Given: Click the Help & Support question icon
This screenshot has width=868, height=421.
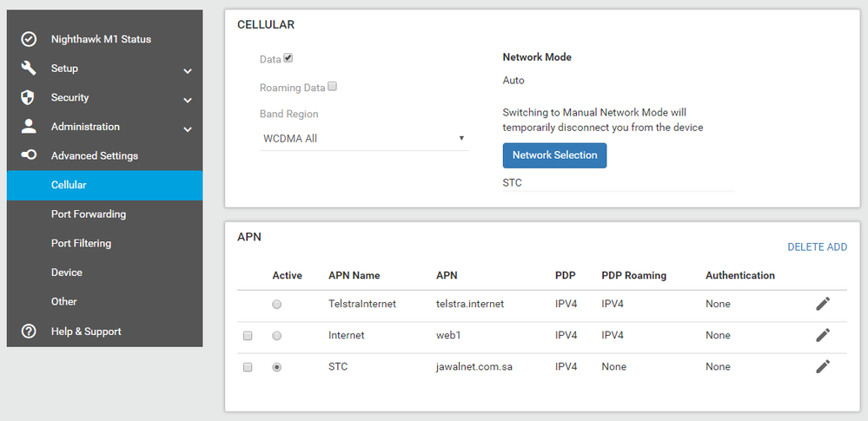Looking at the screenshot, I should 29,332.
